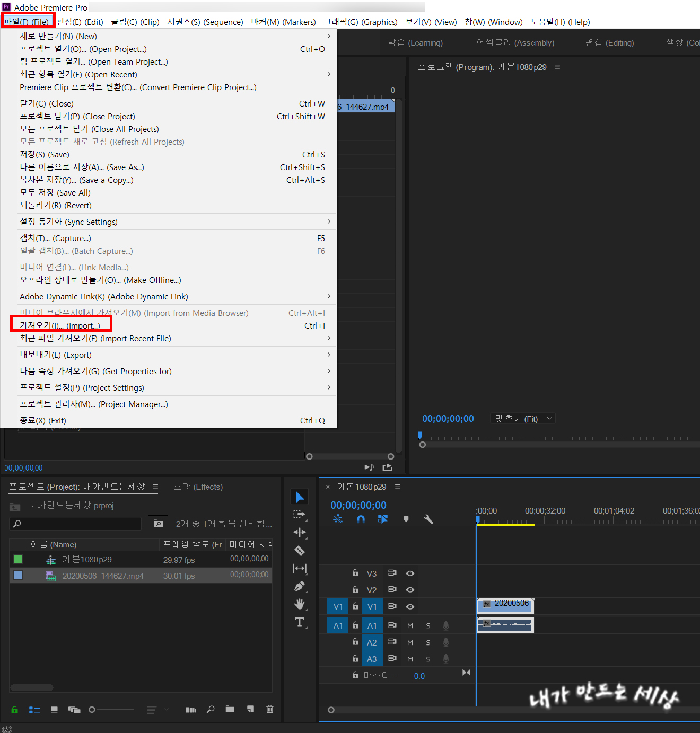The image size is (700, 733).
Task: Select the Hand tool
Action: (x=300, y=604)
